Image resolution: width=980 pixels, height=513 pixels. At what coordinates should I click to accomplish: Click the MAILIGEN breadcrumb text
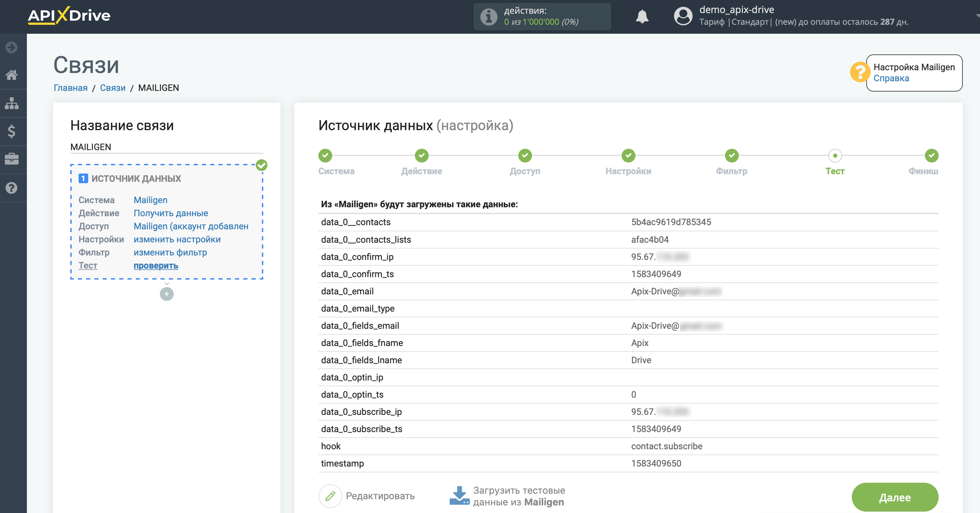coord(159,88)
